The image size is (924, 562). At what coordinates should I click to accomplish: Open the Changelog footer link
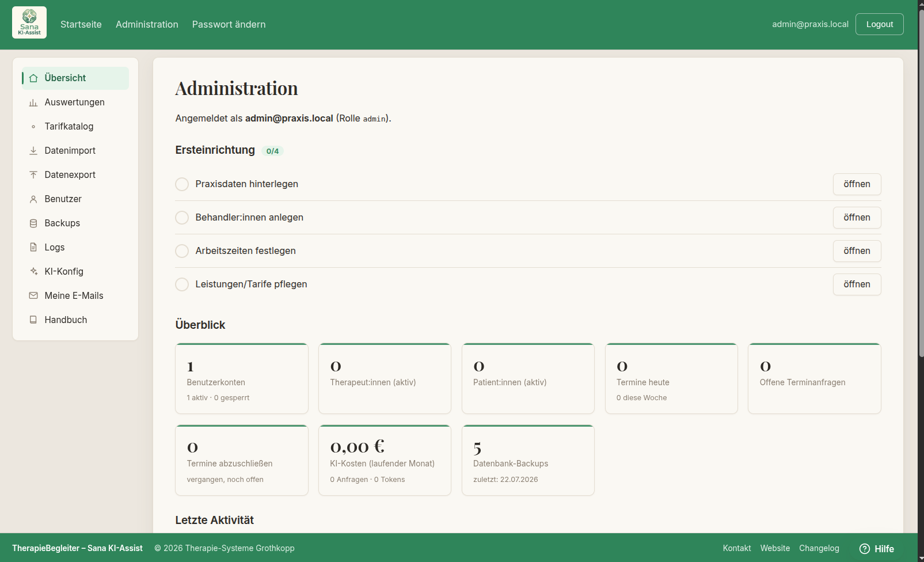pos(819,548)
